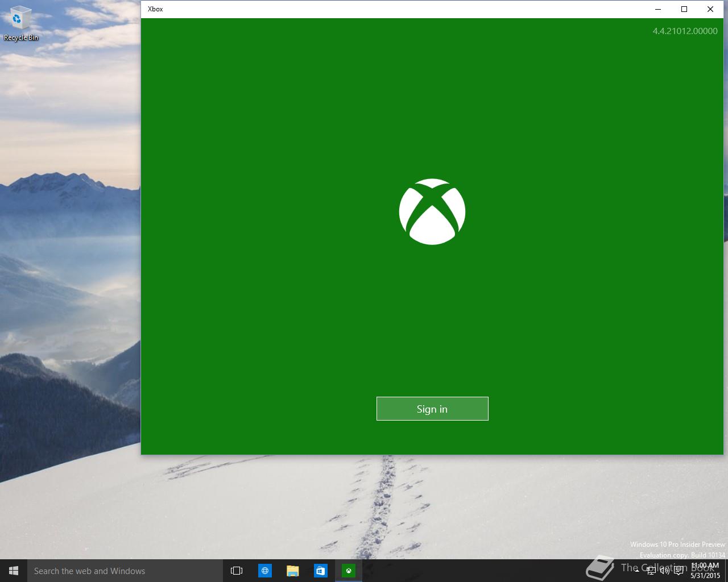Click the Xbox window title text
Screen dimensions: 728x582
tap(155, 9)
